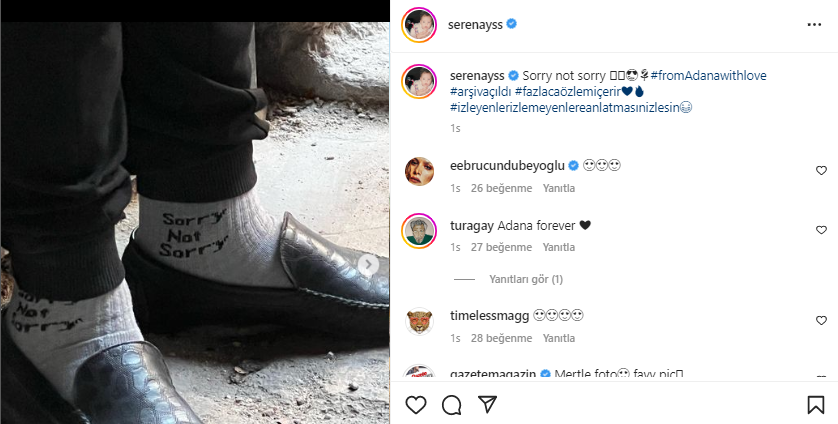Open gazetemagazin username link
This screenshot has width=838, height=424.
point(494,374)
